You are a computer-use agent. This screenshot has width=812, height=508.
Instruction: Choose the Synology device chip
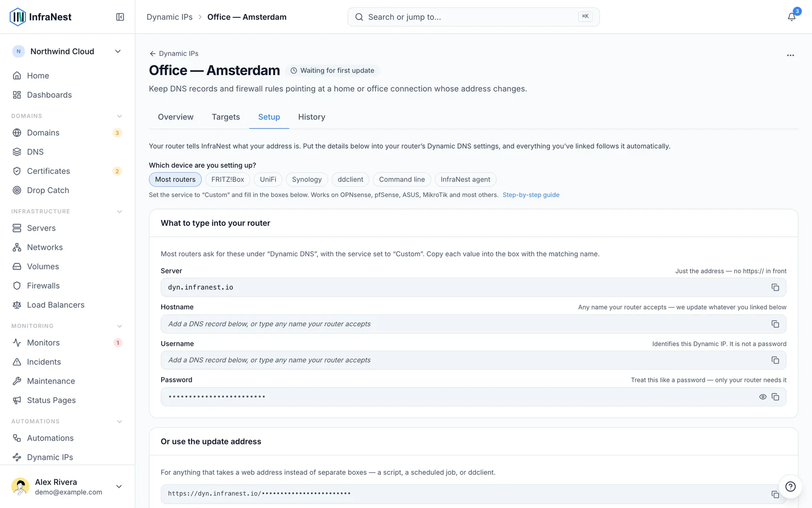[307, 180]
